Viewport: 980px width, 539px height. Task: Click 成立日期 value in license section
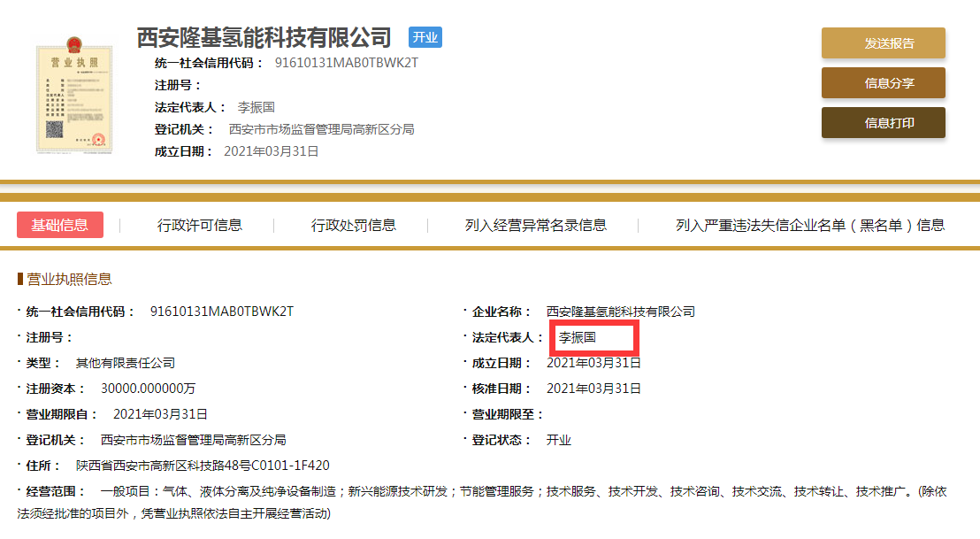pos(593,363)
